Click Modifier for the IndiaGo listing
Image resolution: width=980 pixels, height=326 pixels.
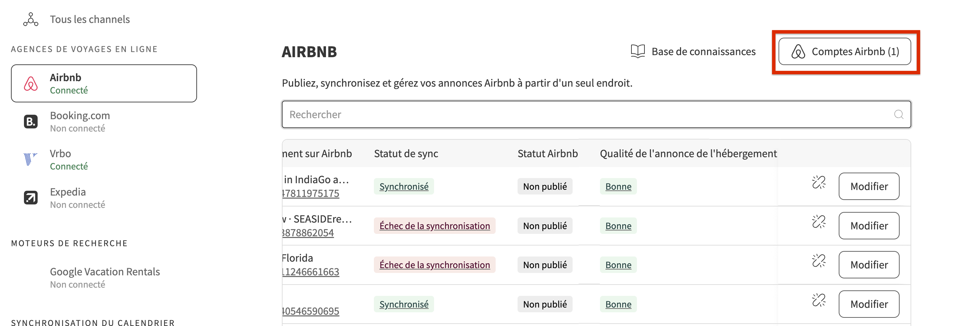pos(869,186)
